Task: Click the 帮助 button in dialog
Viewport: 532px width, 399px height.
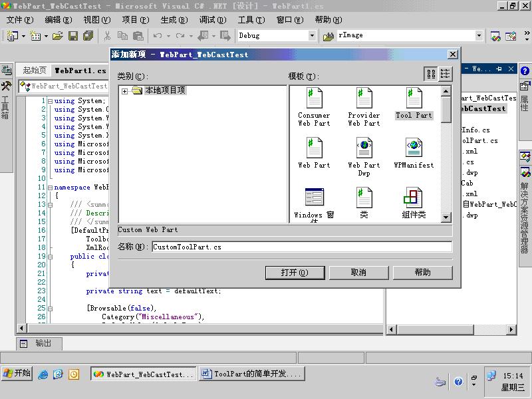Action: 422,273
